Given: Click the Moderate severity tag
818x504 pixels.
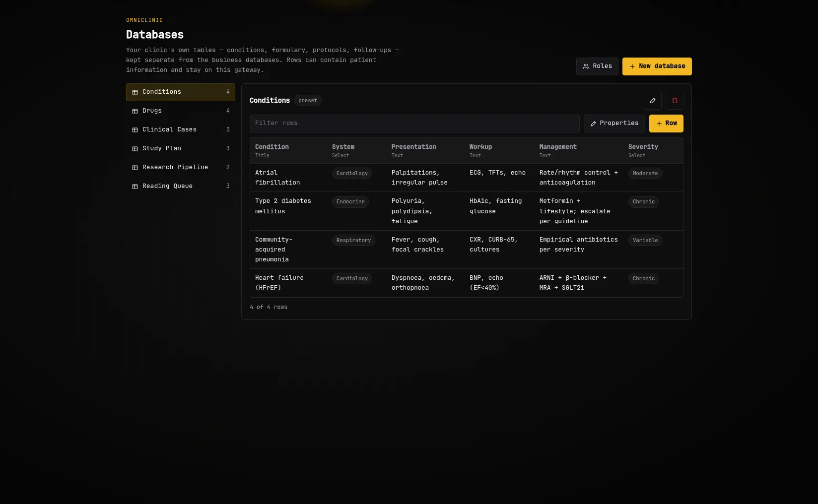Looking at the screenshot, I should click(645, 174).
